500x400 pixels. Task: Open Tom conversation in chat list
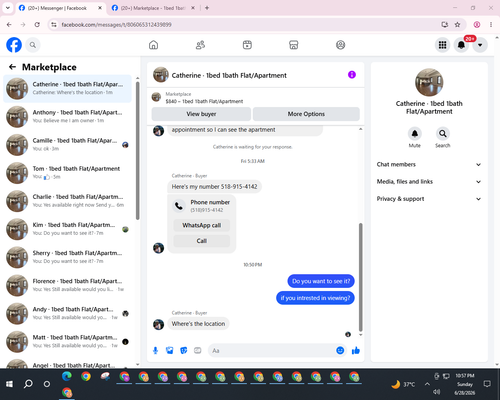pos(68,173)
